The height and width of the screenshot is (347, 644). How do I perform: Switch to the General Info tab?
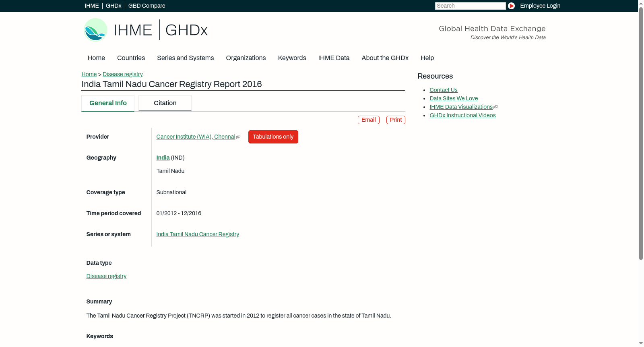click(108, 103)
